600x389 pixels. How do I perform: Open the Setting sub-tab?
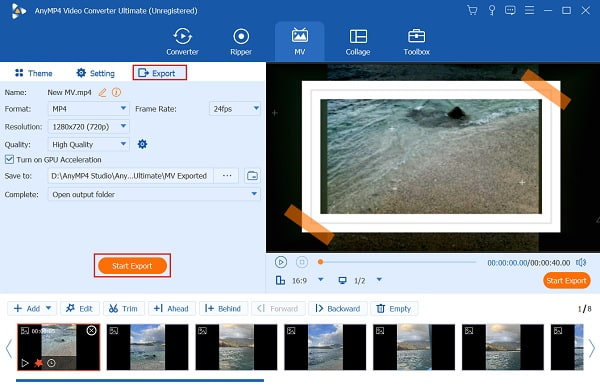[x=95, y=73]
